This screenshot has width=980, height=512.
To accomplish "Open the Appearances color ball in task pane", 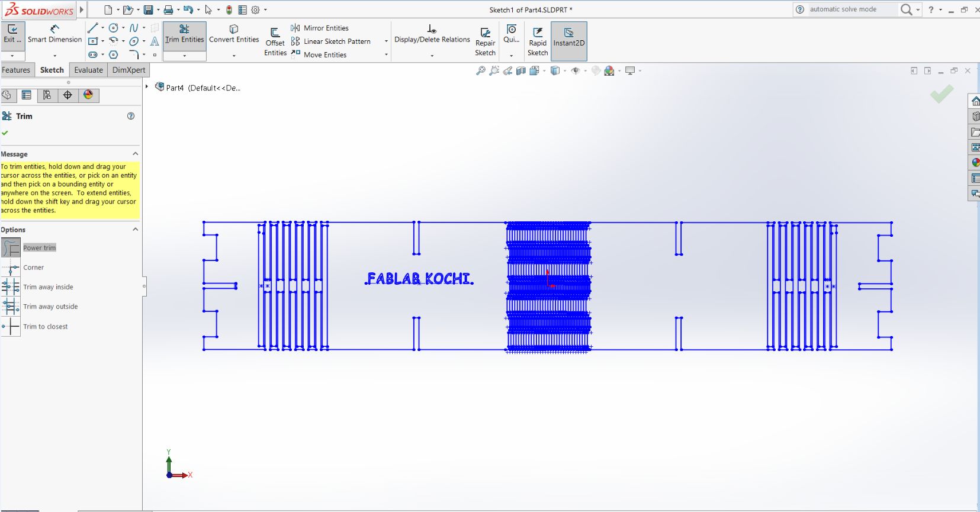I will [975, 163].
